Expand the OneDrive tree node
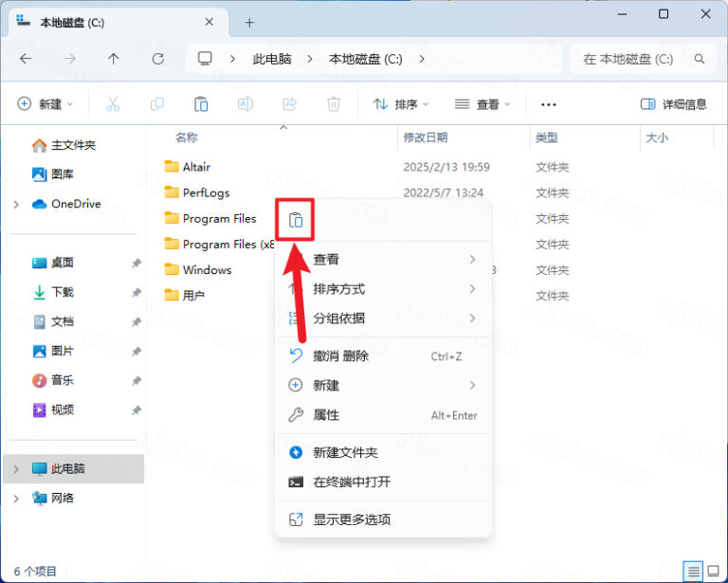728x583 pixels. pyautogui.click(x=16, y=204)
